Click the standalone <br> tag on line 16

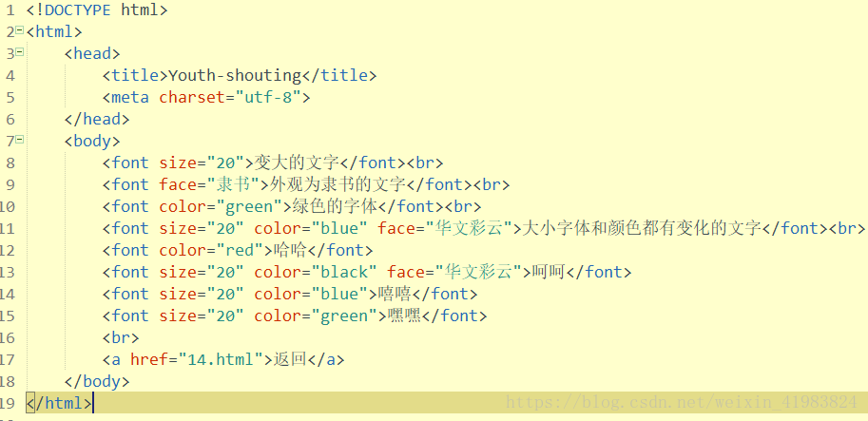121,338
